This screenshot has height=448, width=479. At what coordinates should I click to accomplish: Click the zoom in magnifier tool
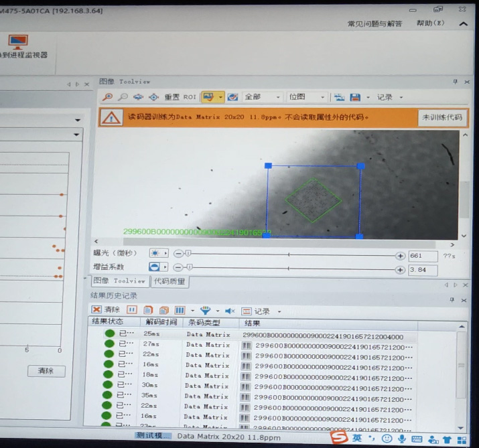tap(108, 97)
